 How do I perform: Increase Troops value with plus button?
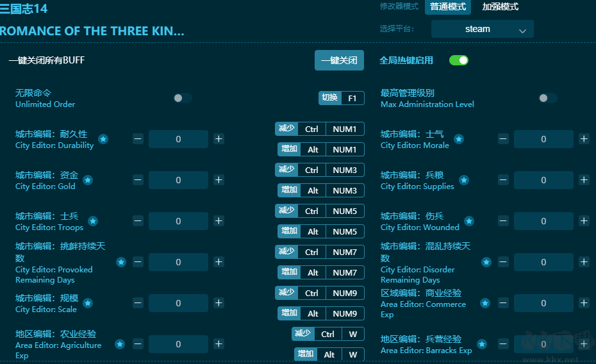click(219, 221)
